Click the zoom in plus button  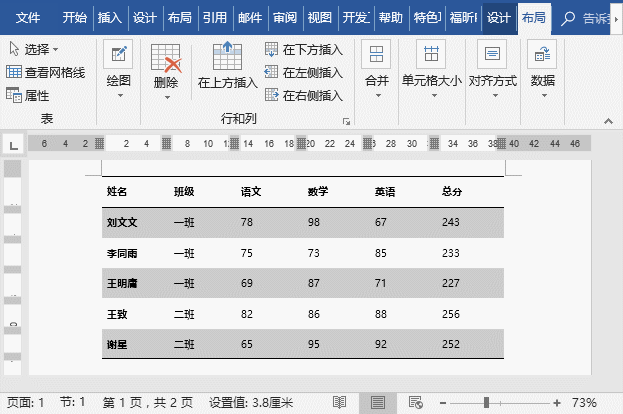[557, 403]
